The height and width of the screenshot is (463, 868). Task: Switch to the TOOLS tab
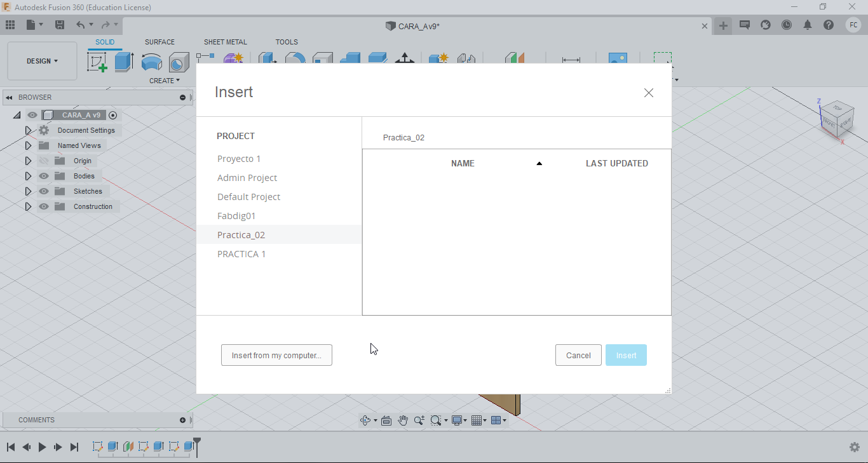pos(287,42)
